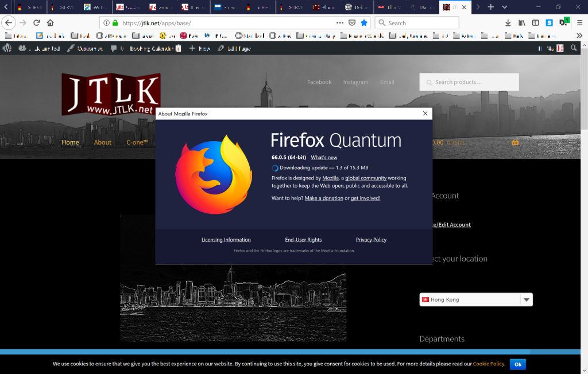Click the Departments heading

[x=442, y=339]
